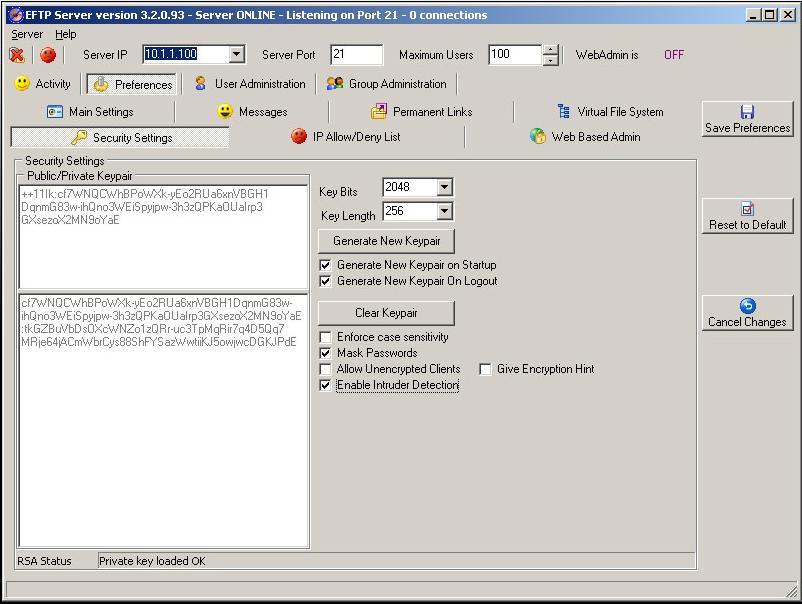Switch to the User Administration tab

pyautogui.click(x=250, y=84)
